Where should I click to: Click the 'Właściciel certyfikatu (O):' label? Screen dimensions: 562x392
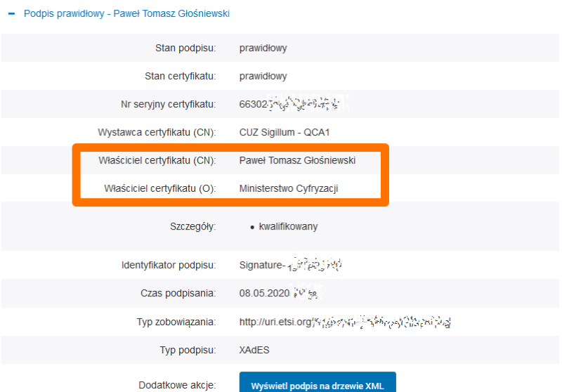(x=159, y=188)
